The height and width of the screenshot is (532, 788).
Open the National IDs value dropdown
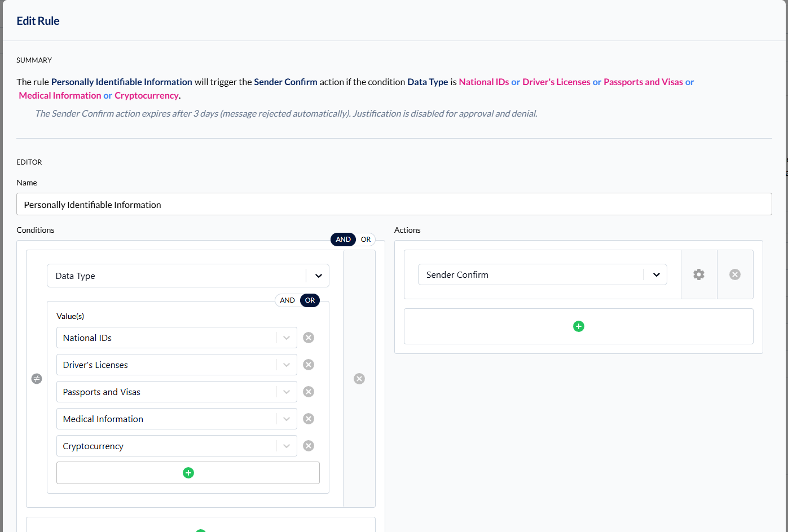pos(286,338)
